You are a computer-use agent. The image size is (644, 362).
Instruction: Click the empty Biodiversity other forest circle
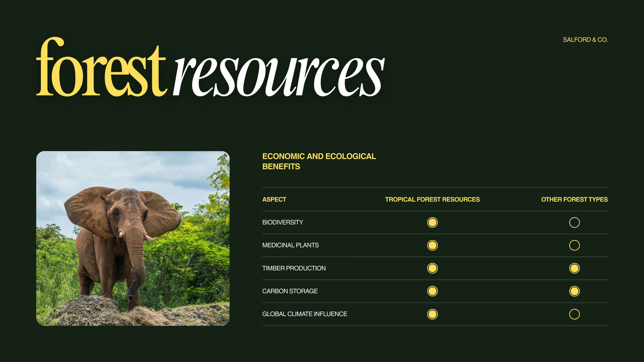(574, 222)
